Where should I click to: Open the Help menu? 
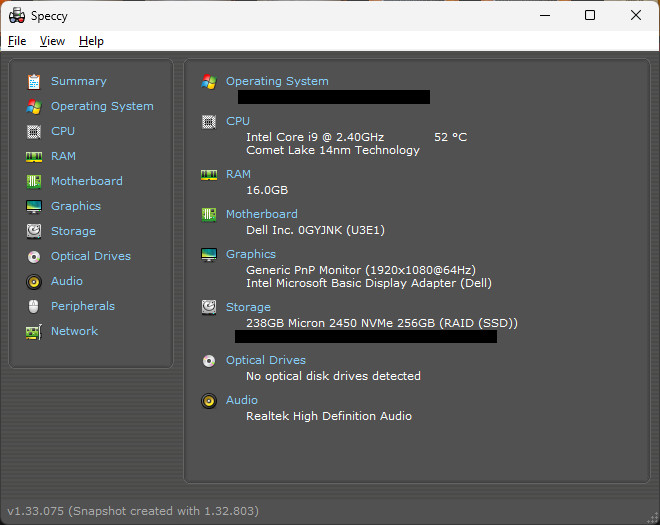click(x=91, y=41)
